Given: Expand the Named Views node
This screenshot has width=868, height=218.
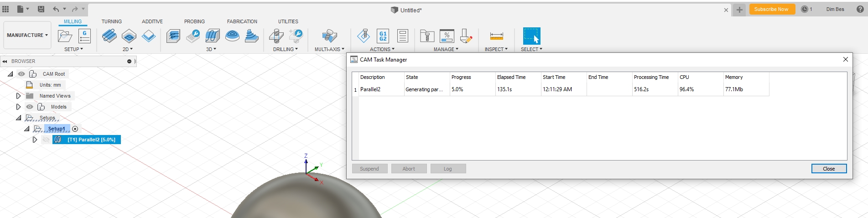Looking at the screenshot, I should [18, 96].
